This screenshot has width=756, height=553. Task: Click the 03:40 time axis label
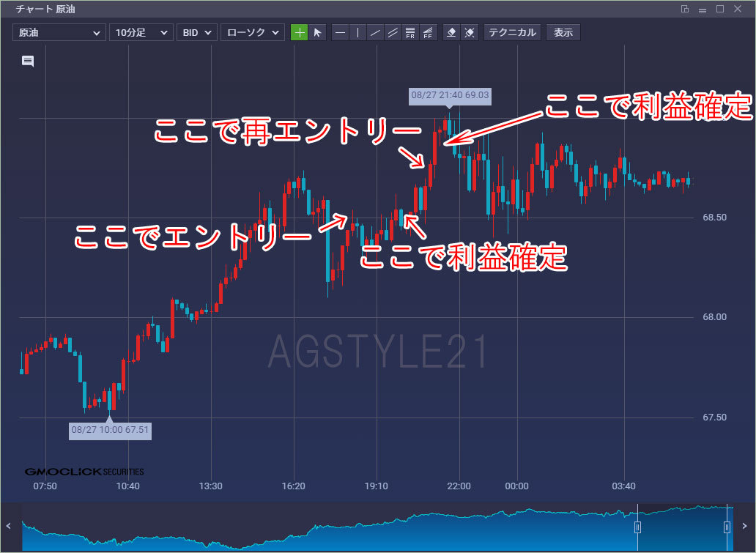coord(624,486)
